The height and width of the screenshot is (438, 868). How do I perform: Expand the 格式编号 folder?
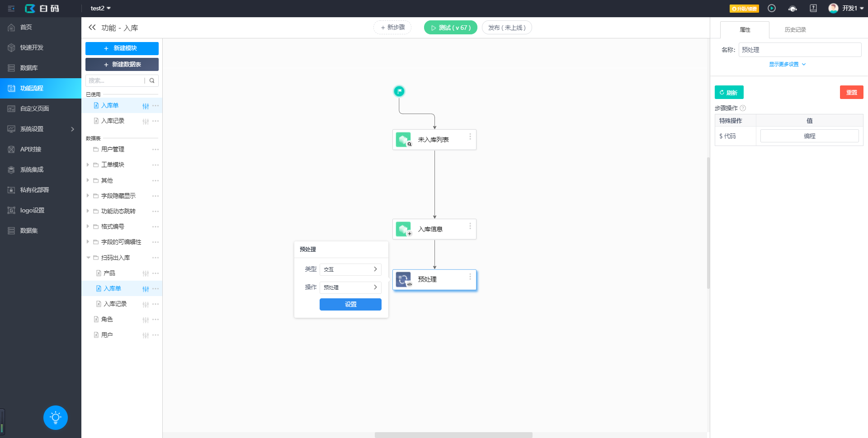(x=88, y=226)
